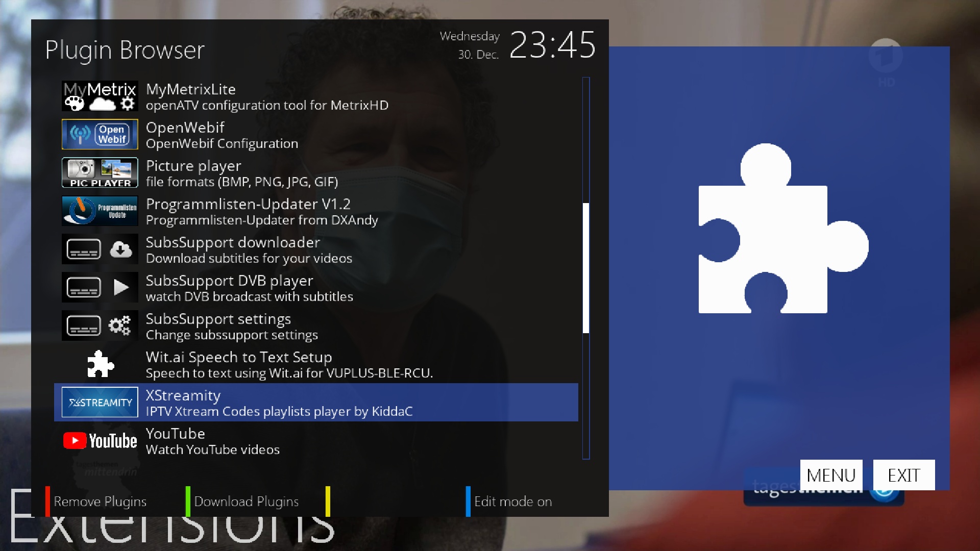Screen dimensions: 980x551
Task: Click 'OpenWebif Configuration' description text
Action: (x=222, y=144)
